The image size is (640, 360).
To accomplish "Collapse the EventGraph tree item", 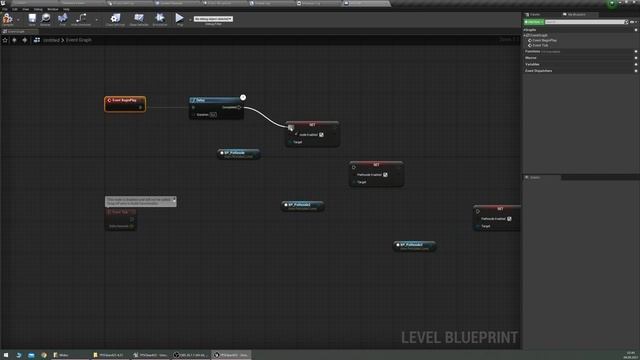I will tap(525, 36).
